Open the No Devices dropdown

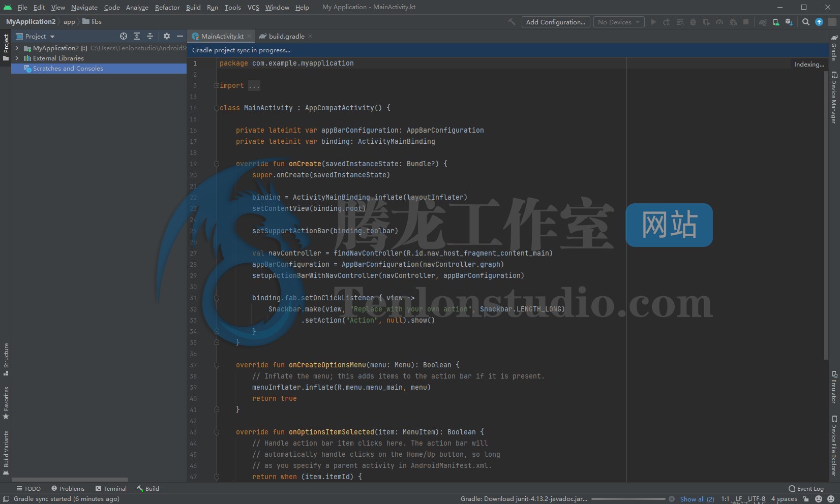click(x=619, y=22)
